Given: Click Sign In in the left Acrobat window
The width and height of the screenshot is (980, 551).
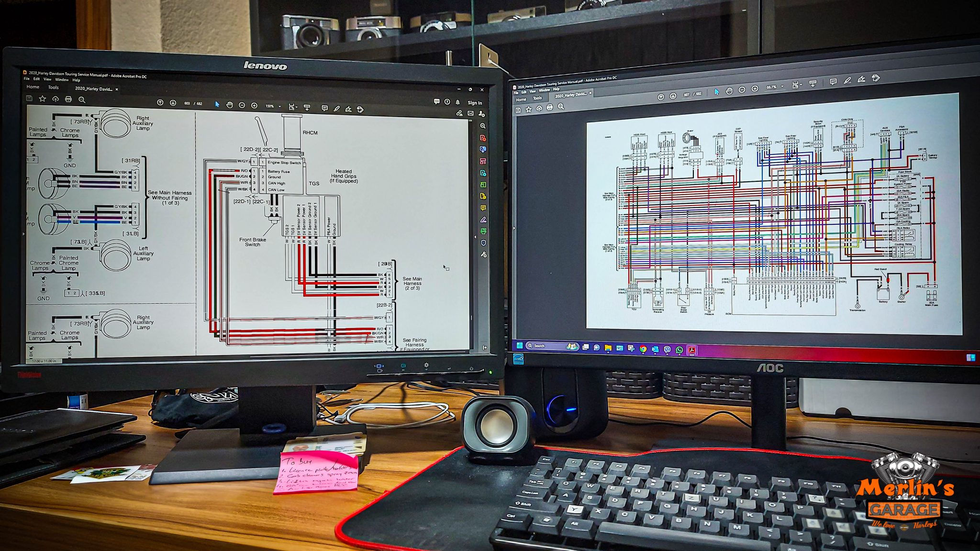Looking at the screenshot, I should point(475,103).
